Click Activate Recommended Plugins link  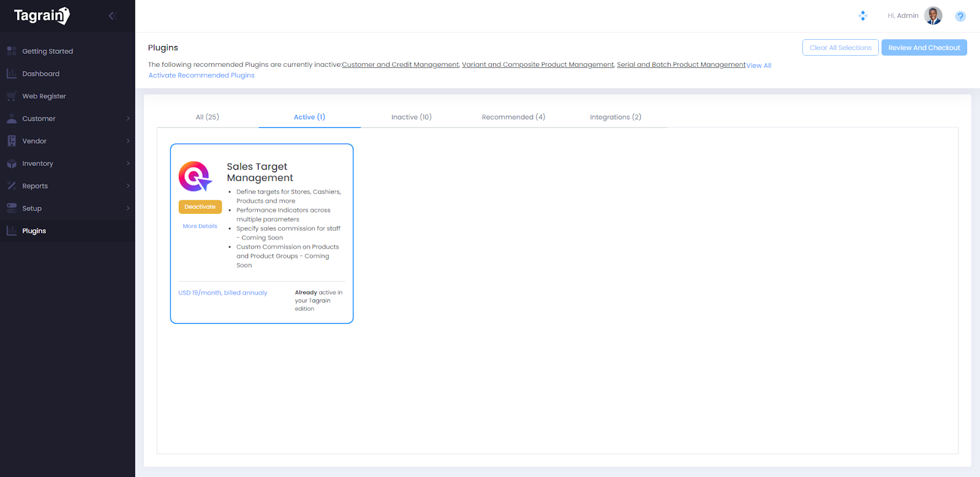(x=202, y=75)
